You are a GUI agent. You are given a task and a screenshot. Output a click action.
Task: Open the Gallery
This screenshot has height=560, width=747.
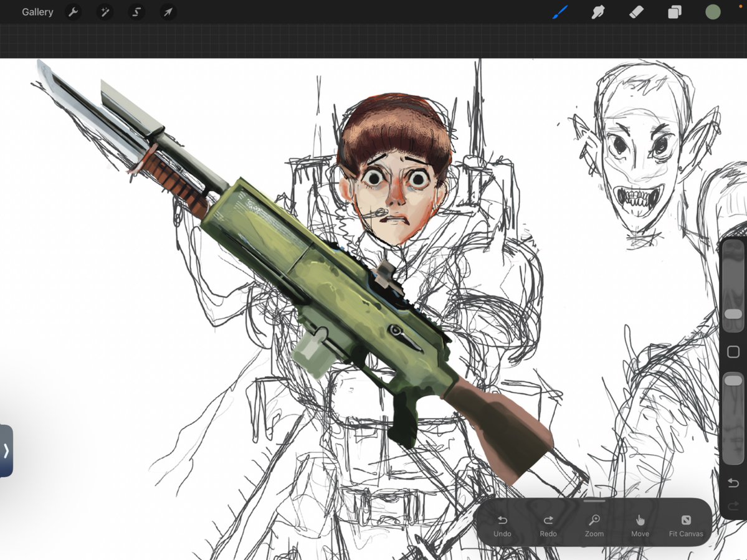pos(37,12)
